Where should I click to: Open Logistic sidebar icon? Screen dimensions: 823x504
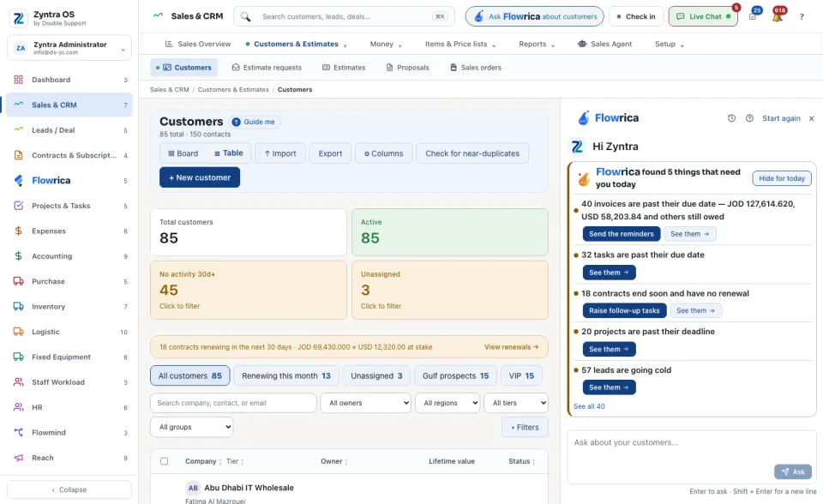pos(18,331)
